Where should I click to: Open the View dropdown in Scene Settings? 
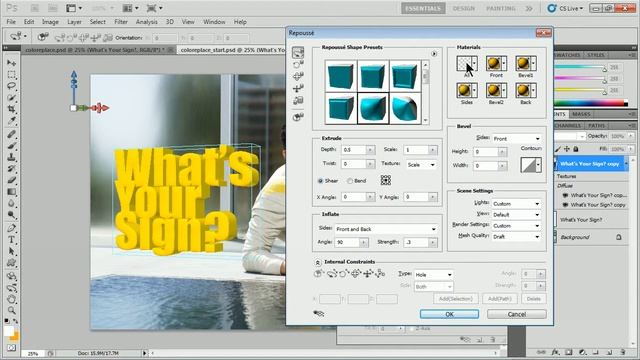coord(516,215)
